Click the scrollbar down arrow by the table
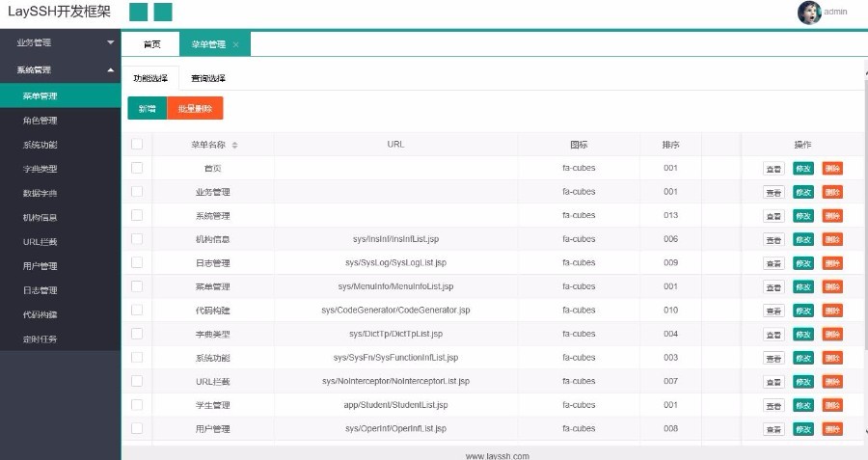Image resolution: width=868 pixels, height=460 pixels. point(865,432)
